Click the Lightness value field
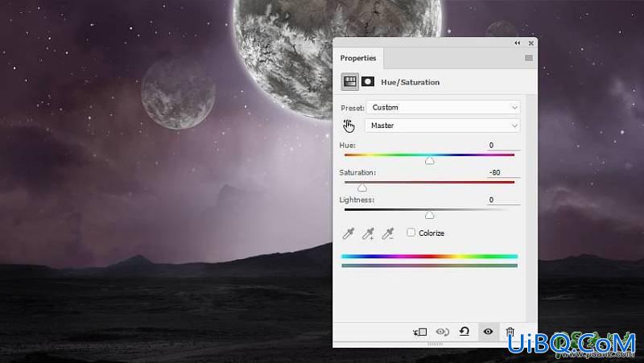Image resolution: width=644 pixels, height=363 pixels. 504,200
